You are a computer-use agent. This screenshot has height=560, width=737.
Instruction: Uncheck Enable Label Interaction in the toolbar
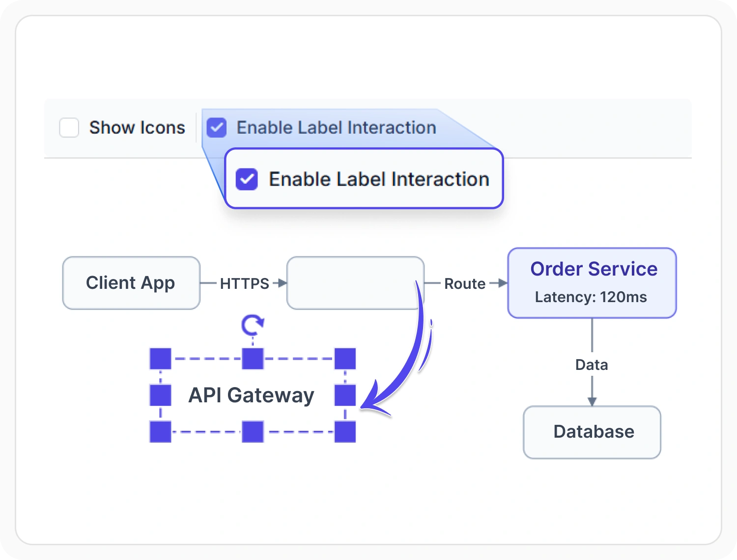pyautogui.click(x=217, y=128)
